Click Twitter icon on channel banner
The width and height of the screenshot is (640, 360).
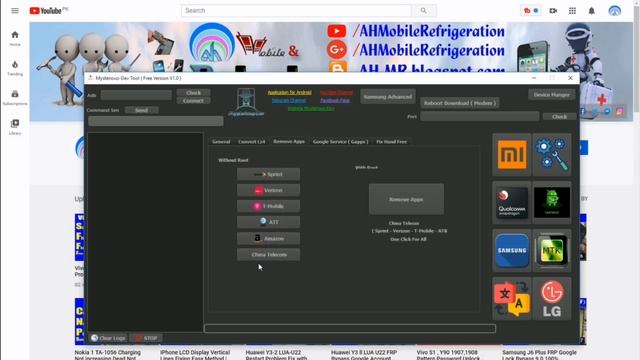[x=594, y=111]
